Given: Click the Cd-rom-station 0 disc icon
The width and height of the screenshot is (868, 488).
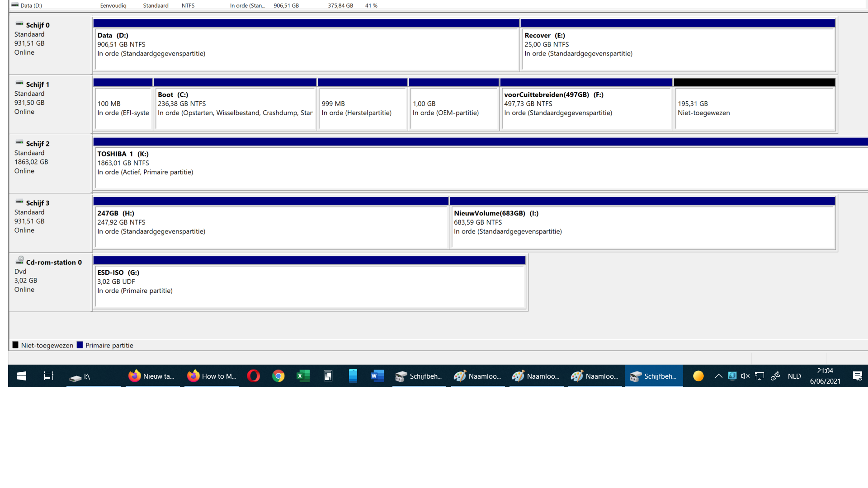Looking at the screenshot, I should pyautogui.click(x=20, y=260).
